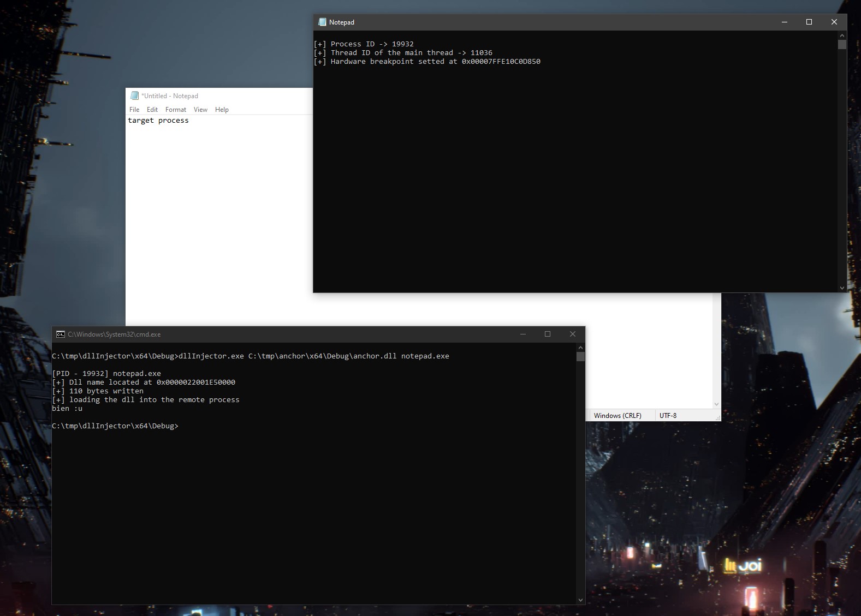Click 'UTF-8' in Notepad status bar
The width and height of the screenshot is (861, 616).
668,416
